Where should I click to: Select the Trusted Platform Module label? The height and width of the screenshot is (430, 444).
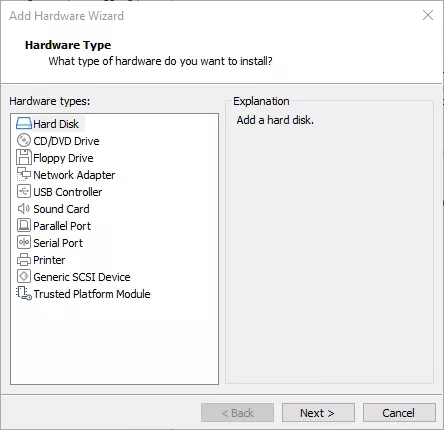click(x=92, y=294)
